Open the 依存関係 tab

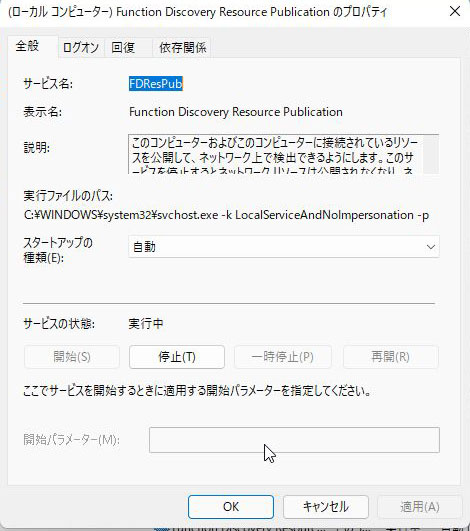pyautogui.click(x=182, y=47)
